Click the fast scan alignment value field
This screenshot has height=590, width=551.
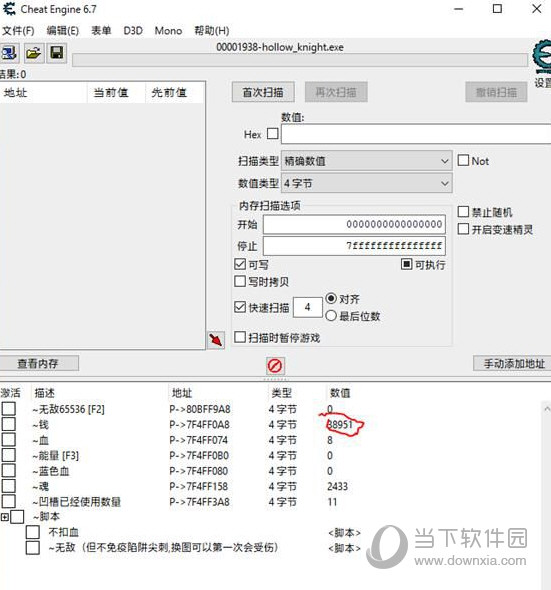click(x=308, y=307)
